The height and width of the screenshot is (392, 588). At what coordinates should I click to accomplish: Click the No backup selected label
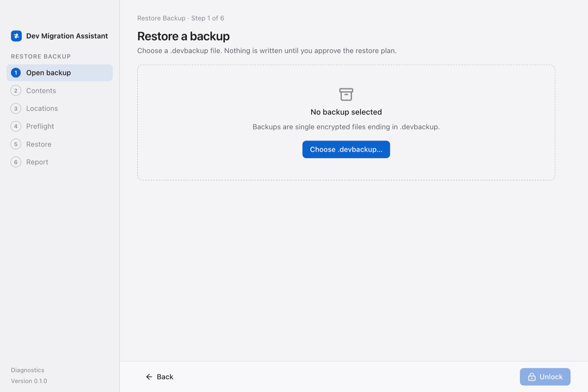(x=346, y=112)
